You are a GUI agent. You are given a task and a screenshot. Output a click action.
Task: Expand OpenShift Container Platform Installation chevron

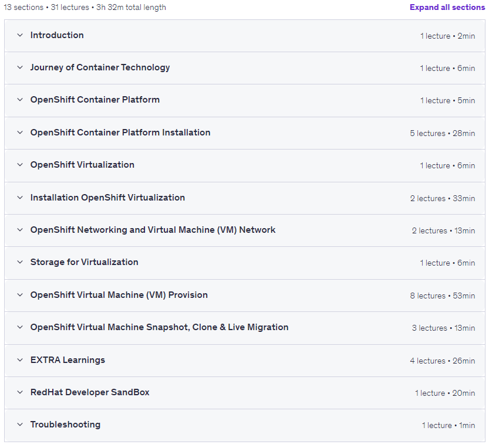pos(20,133)
